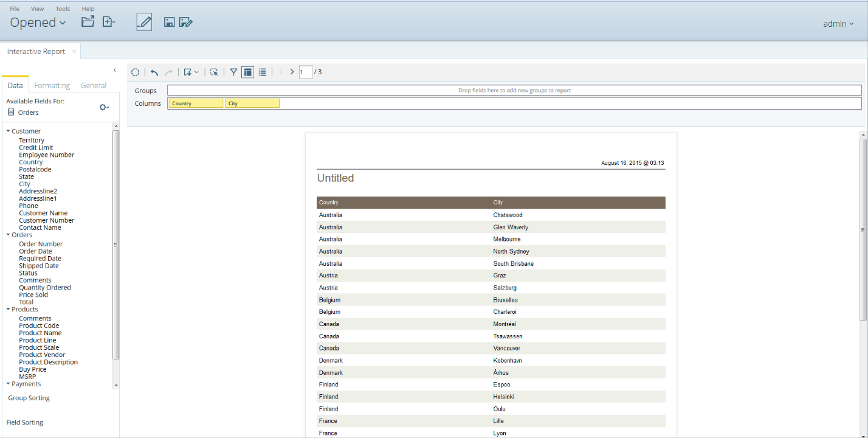868x438 pixels.
Task: Open the View menu
Action: (38, 9)
